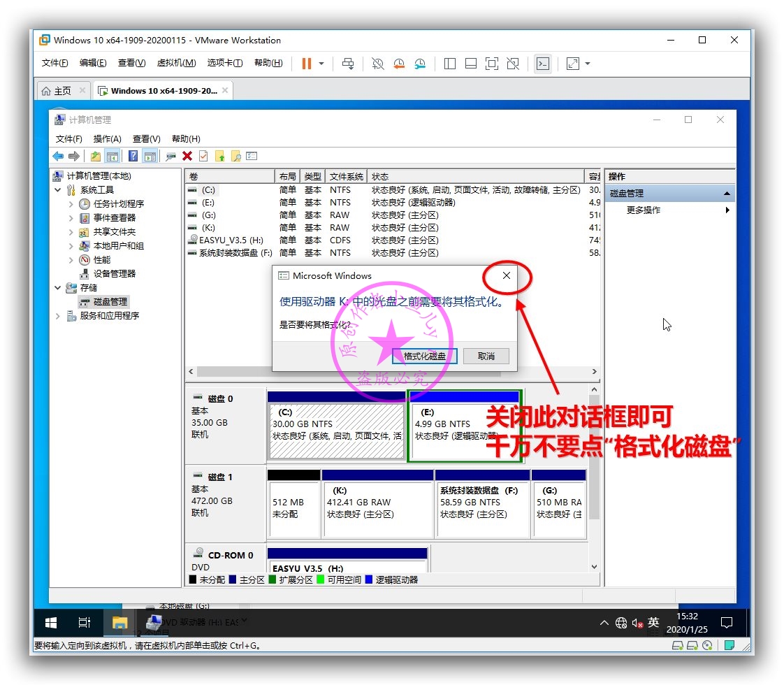Screen dimensions: 784x685
Task: Expand the 事件查看器 tree node
Action: [x=71, y=218]
